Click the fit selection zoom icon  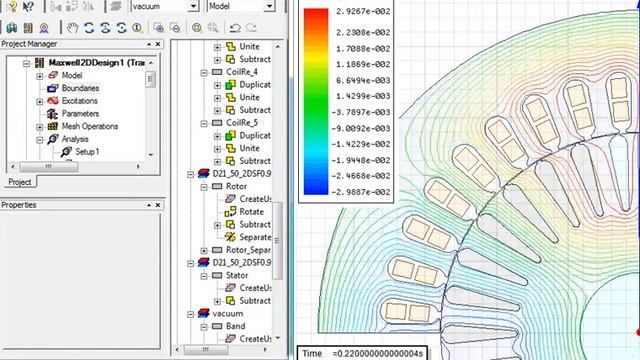[213, 28]
